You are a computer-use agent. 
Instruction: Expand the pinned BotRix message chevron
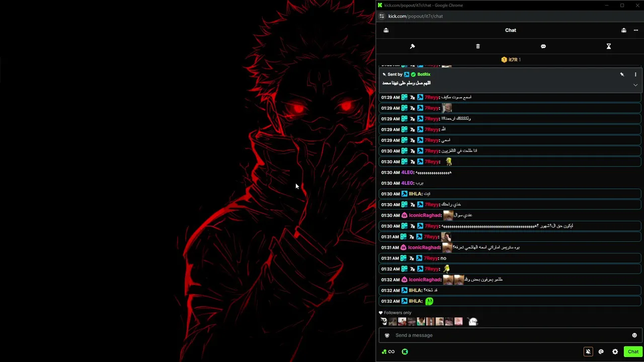(x=635, y=85)
